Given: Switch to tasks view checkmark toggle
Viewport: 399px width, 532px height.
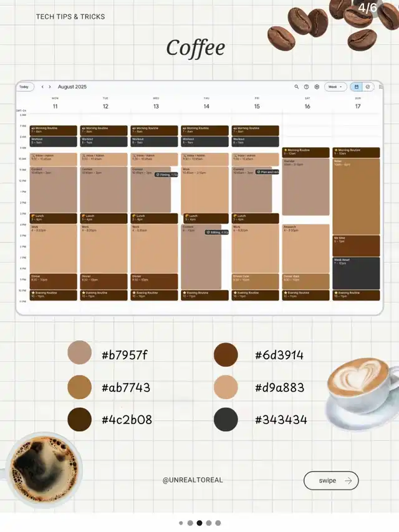Looking at the screenshot, I should click(x=367, y=87).
